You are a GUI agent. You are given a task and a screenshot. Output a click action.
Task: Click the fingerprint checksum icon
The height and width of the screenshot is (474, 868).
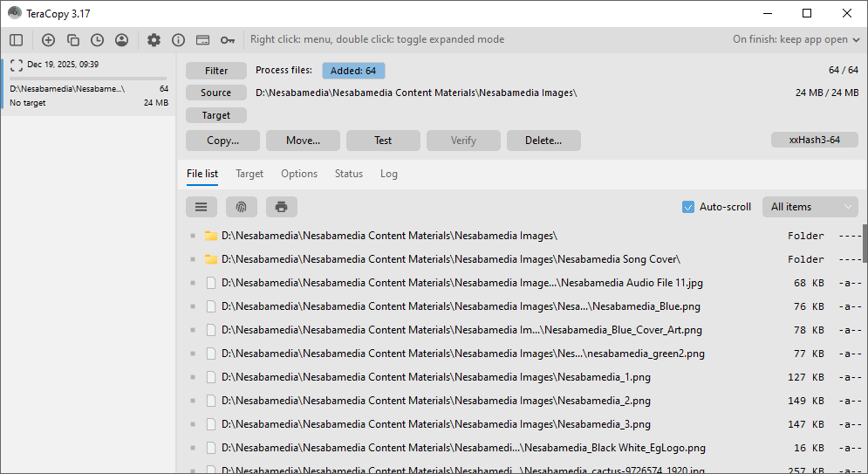[x=242, y=207]
